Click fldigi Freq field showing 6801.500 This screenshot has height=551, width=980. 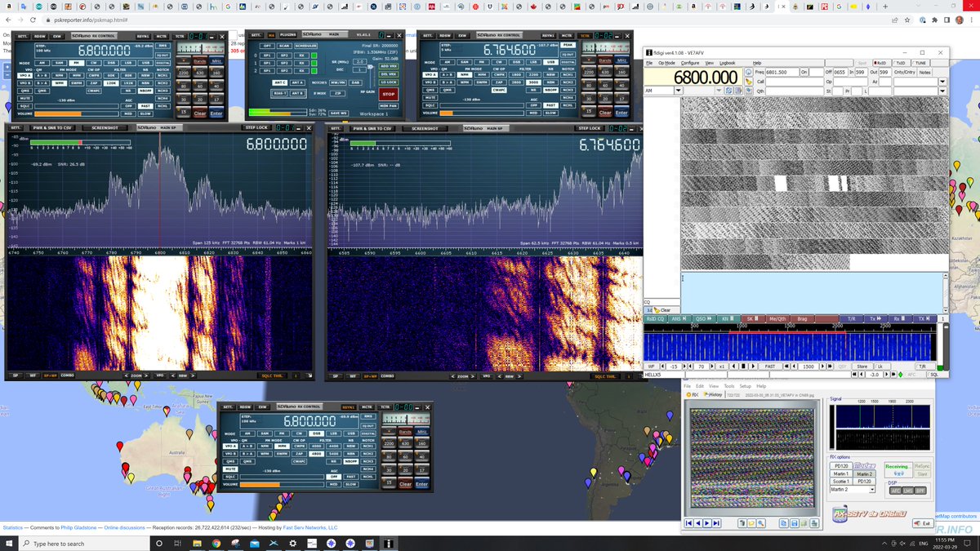coord(782,72)
